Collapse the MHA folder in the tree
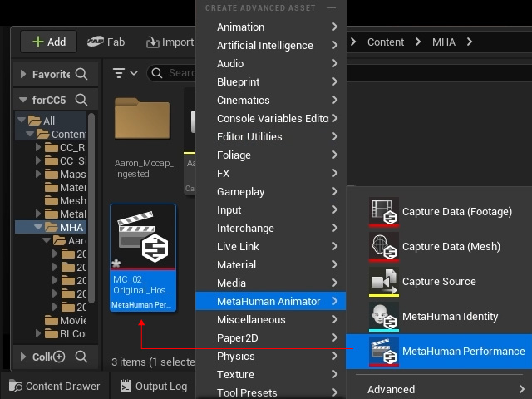Viewport: 532px width, 399px height. tap(38, 227)
